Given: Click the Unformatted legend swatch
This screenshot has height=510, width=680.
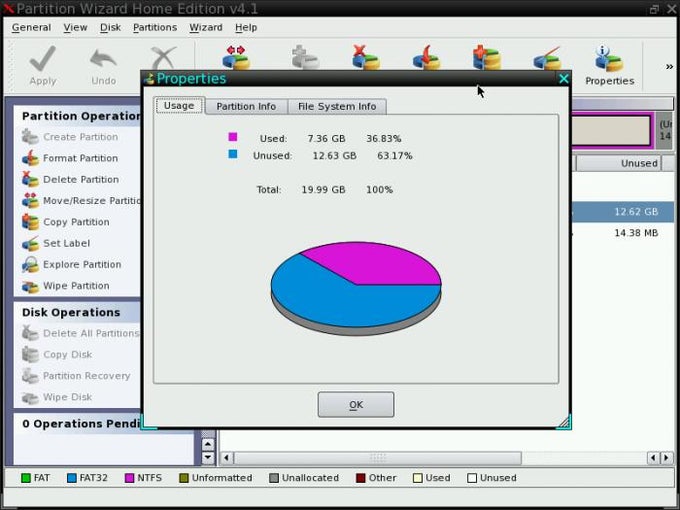Looking at the screenshot, I should (184, 478).
